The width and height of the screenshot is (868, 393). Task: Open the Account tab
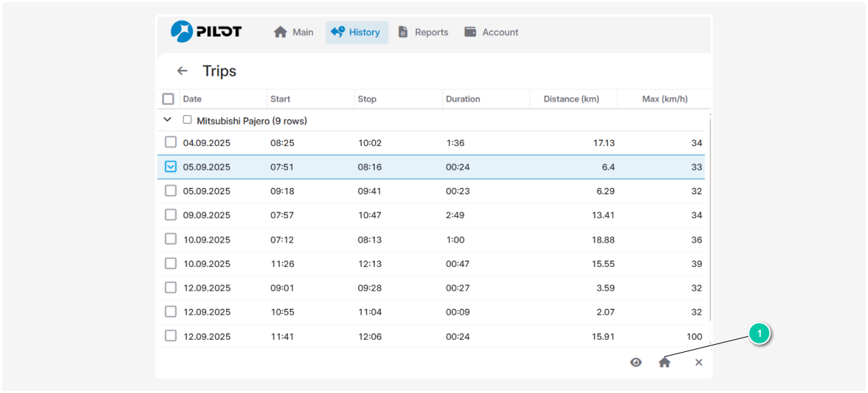492,32
